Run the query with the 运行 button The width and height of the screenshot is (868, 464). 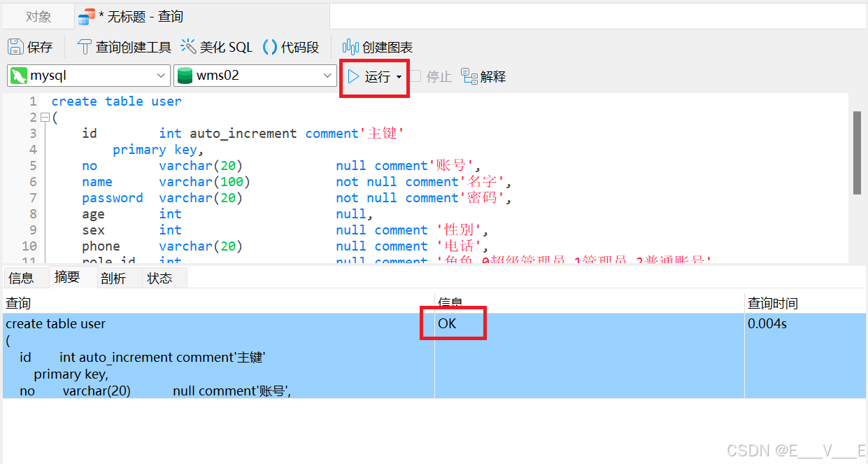tap(369, 76)
